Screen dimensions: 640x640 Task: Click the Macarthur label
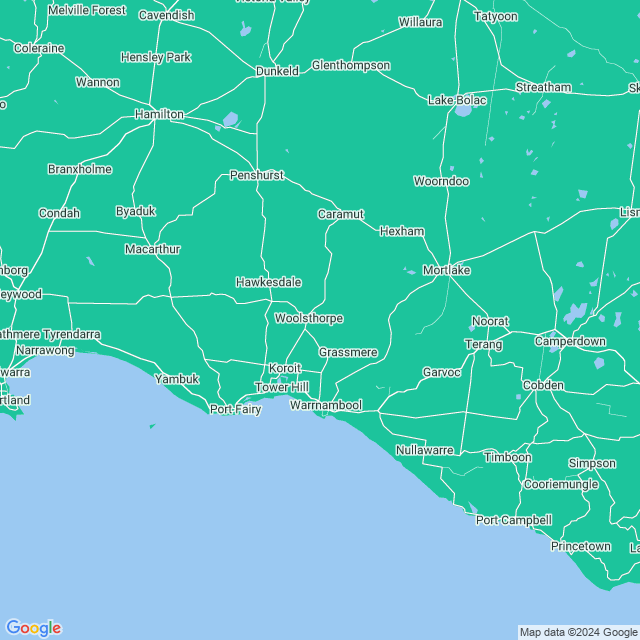click(x=153, y=249)
